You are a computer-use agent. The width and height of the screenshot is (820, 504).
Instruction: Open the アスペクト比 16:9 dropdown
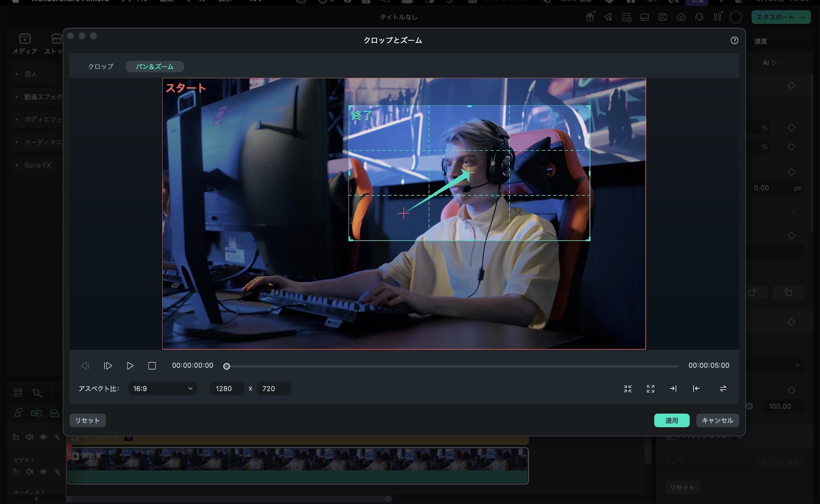163,389
